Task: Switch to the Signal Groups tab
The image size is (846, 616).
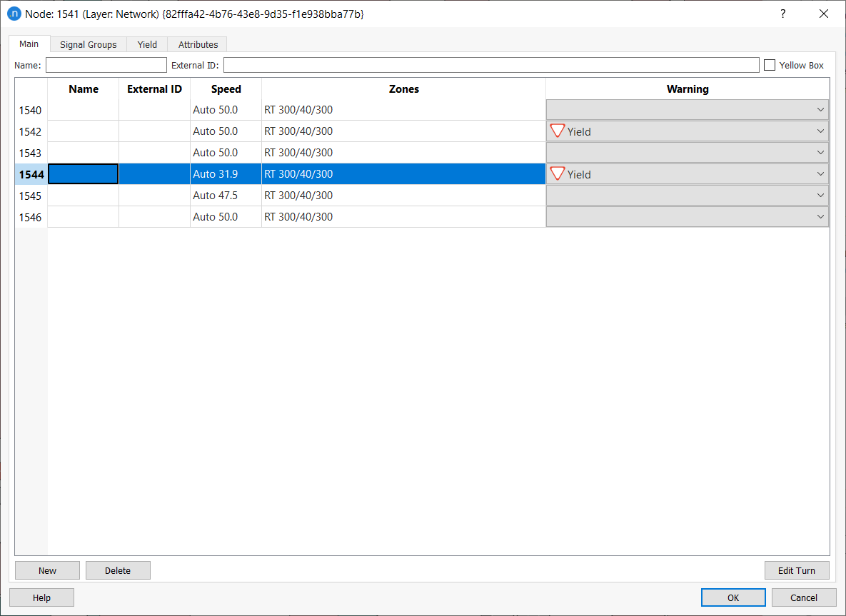Action: [x=88, y=44]
